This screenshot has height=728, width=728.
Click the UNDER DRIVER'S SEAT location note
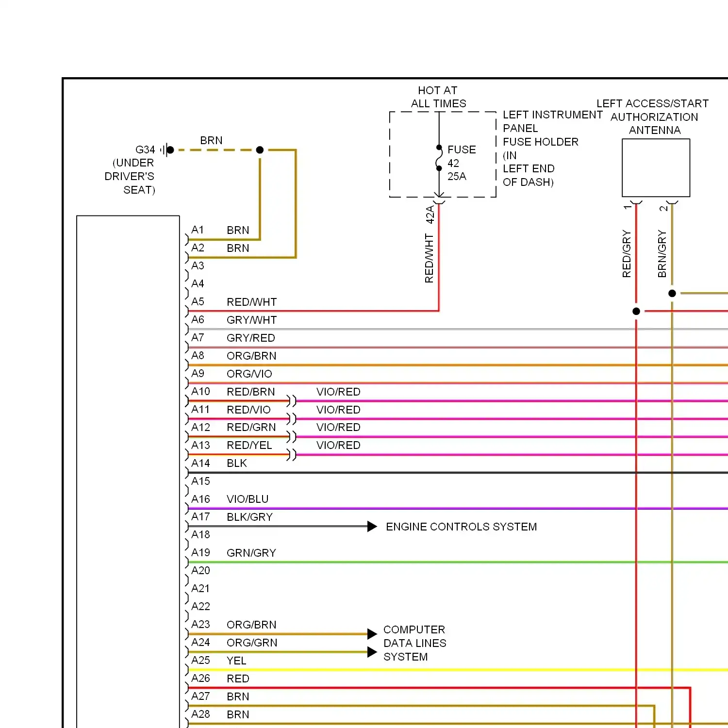click(x=130, y=176)
